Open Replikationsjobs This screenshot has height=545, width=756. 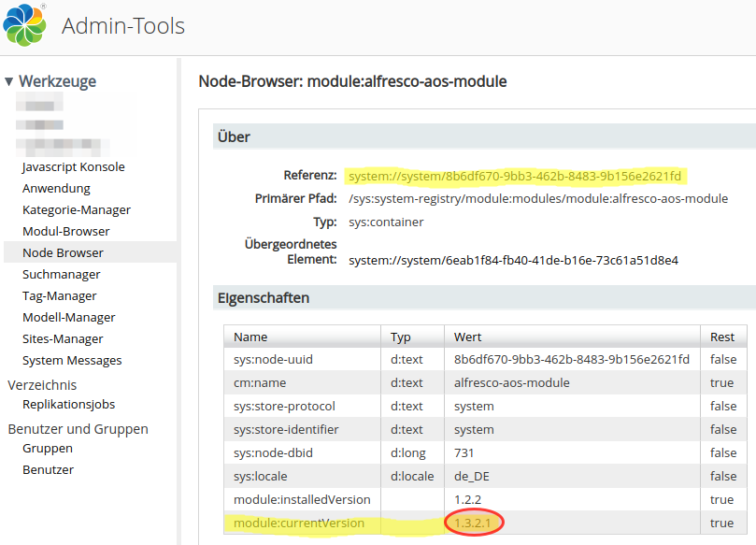click(68, 404)
